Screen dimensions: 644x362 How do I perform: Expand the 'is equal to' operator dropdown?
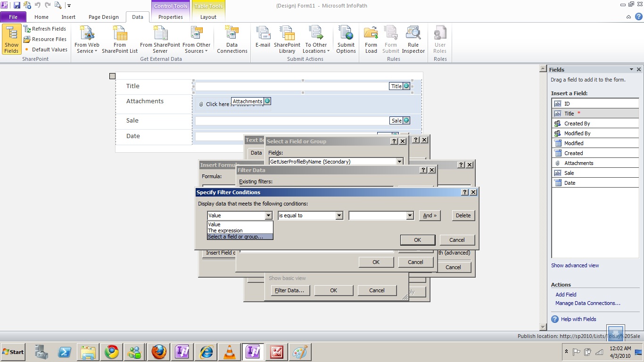pos(339,215)
